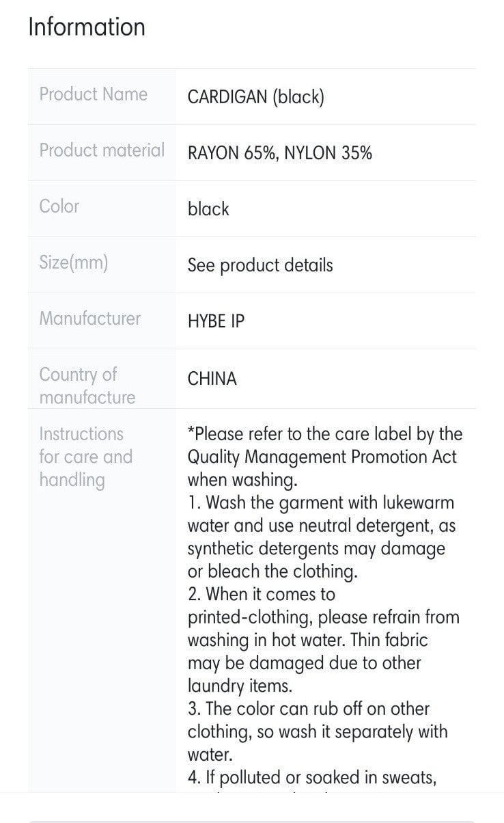This screenshot has width=504, height=823.
Task: Click the HYBE IP value
Action: [x=216, y=321]
